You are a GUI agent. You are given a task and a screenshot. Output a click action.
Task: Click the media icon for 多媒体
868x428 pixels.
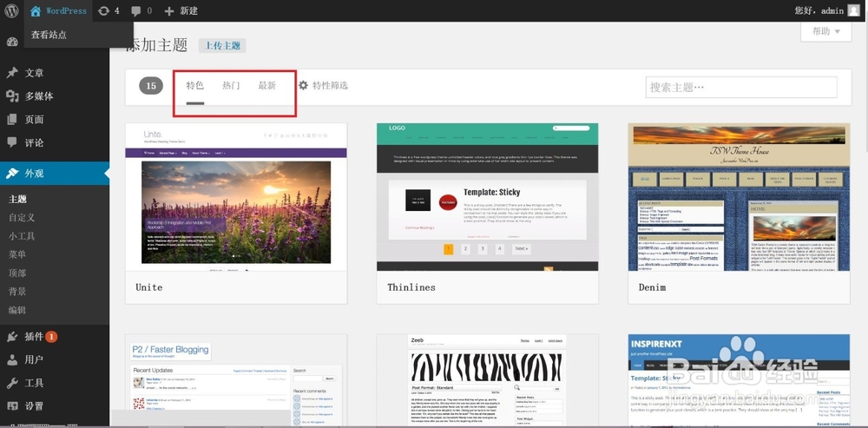tap(12, 96)
